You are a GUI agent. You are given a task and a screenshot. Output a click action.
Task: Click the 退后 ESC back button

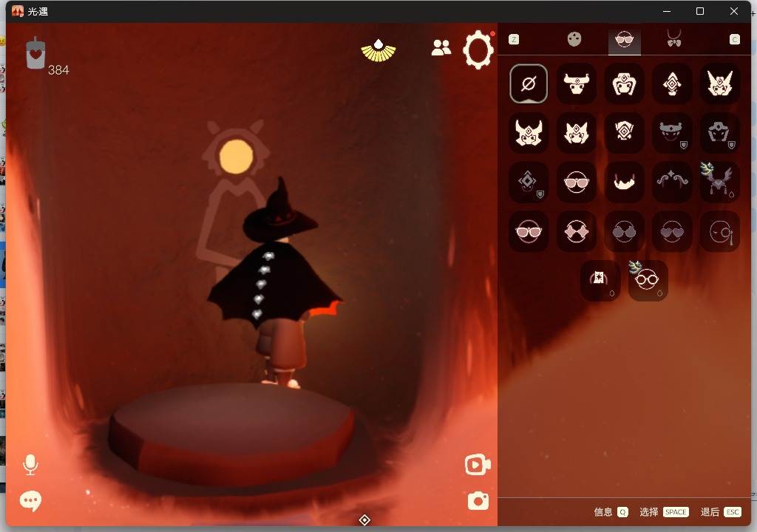point(720,512)
